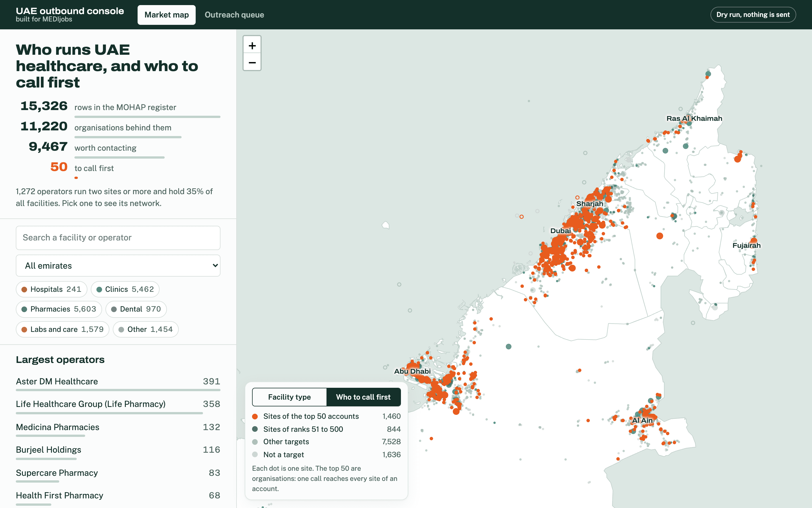Switch map legend to Facility type
The image size is (812, 508).
289,397
